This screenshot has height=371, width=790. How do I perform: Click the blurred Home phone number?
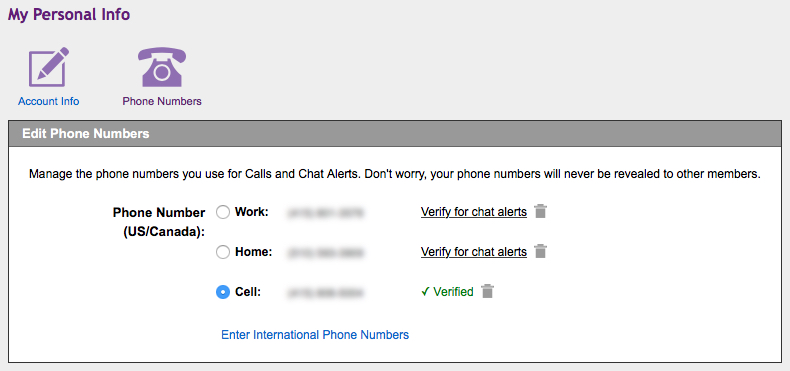coord(325,252)
